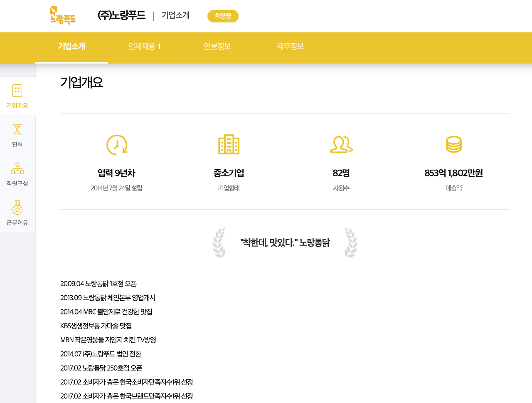532x403 pixels.
Task: Open the 연봉정보 tab
Action: pos(217,47)
